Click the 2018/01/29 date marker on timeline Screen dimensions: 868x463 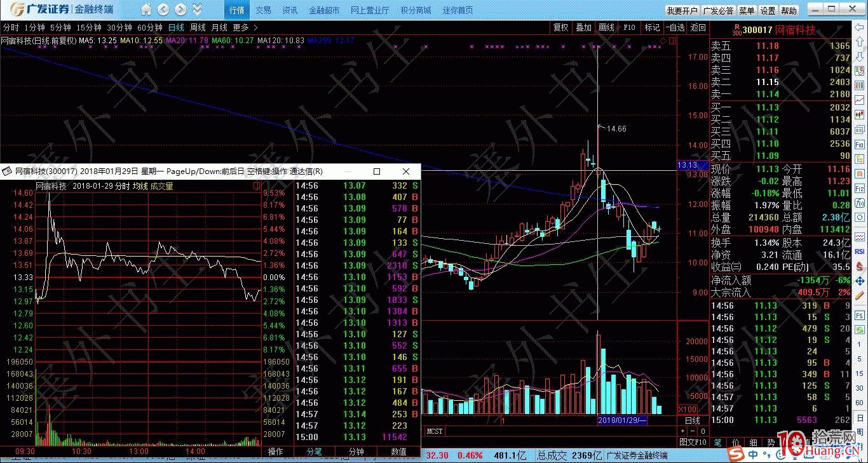(623, 420)
